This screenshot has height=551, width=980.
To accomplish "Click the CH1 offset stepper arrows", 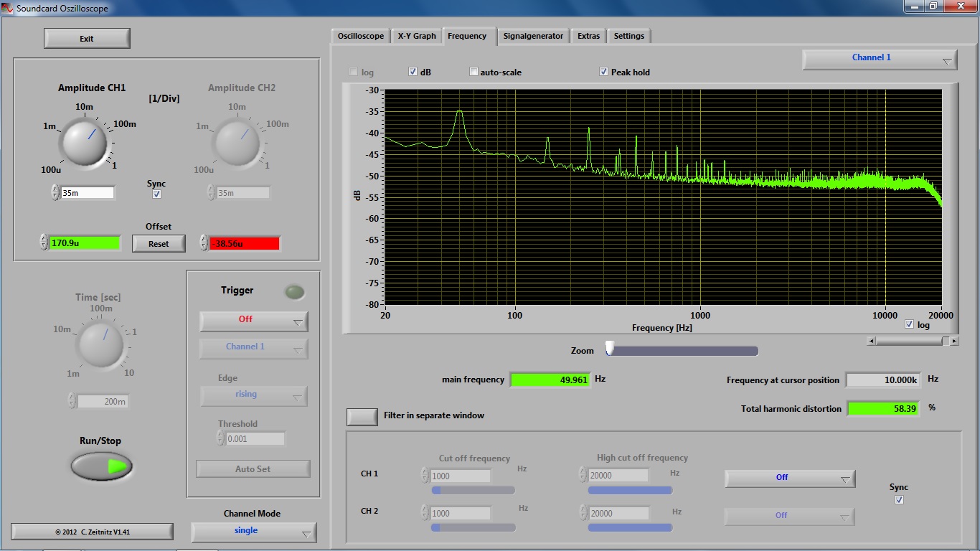I will (44, 242).
